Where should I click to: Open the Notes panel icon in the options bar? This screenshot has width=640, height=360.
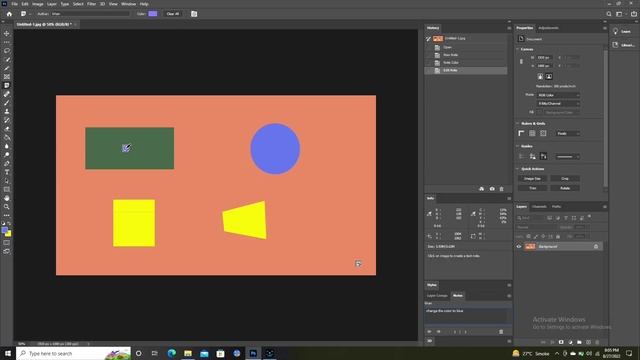[194, 14]
